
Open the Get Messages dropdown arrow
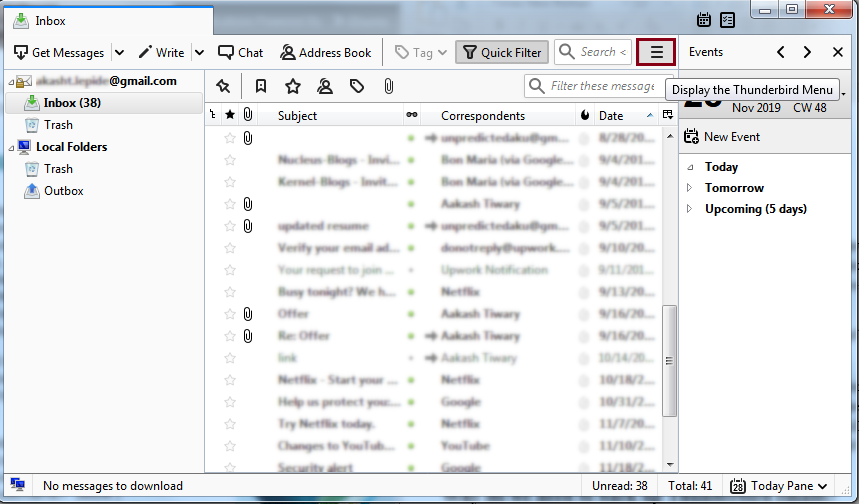point(119,53)
